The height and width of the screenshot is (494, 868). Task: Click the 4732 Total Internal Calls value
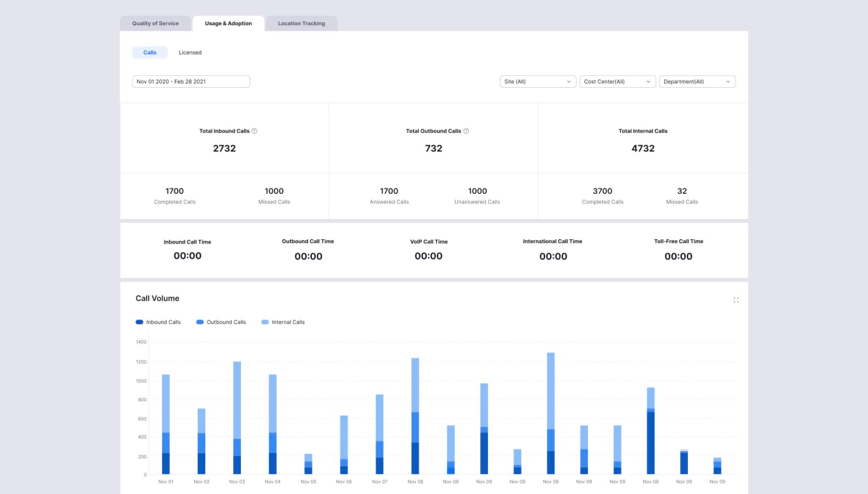click(643, 148)
